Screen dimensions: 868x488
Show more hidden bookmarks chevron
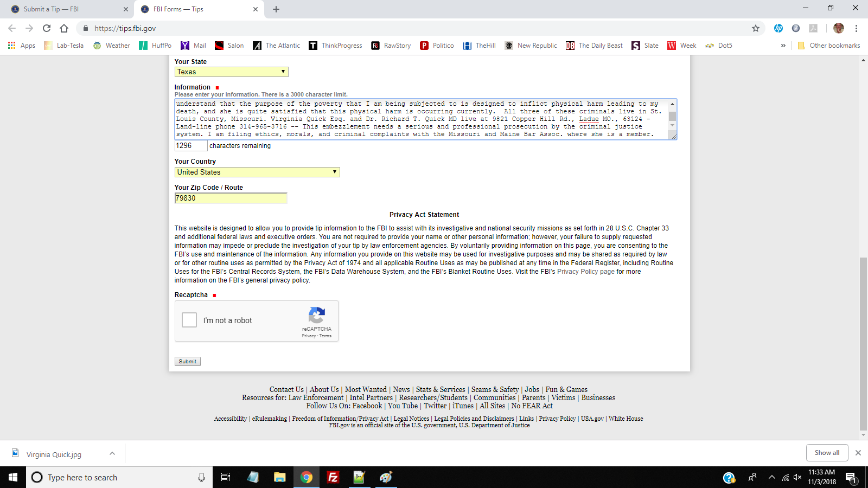click(783, 46)
